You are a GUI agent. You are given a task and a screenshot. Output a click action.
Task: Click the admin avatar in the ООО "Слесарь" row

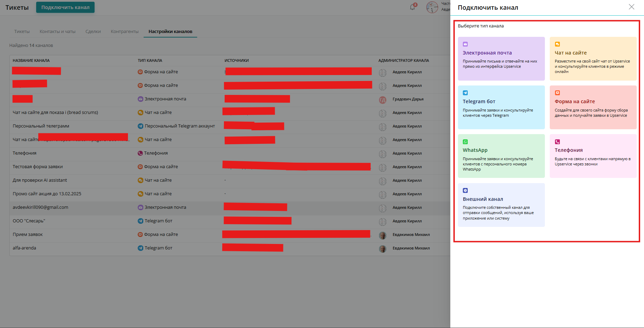click(x=383, y=222)
